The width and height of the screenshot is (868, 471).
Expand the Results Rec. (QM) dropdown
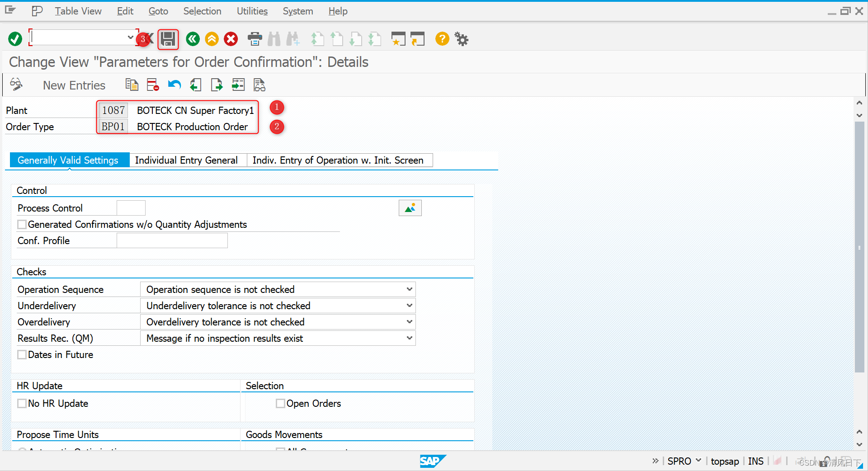click(409, 338)
